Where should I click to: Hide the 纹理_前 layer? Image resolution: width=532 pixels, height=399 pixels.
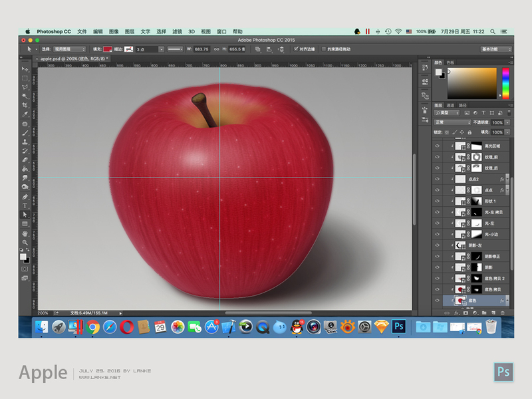tap(437, 157)
